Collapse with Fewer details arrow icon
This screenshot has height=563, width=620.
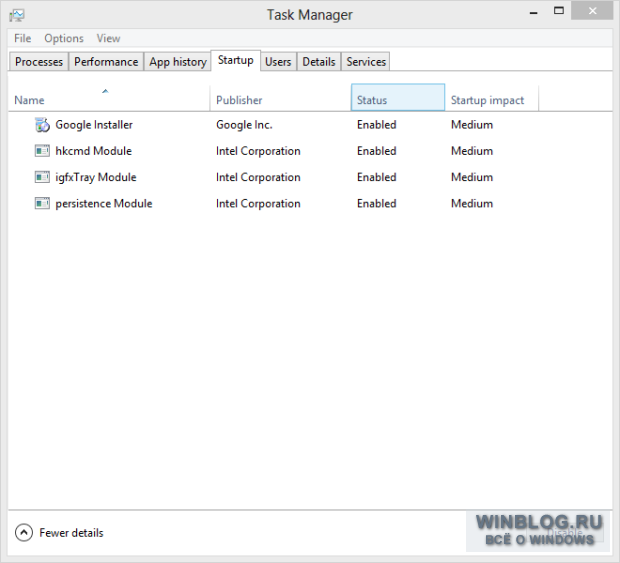24,533
